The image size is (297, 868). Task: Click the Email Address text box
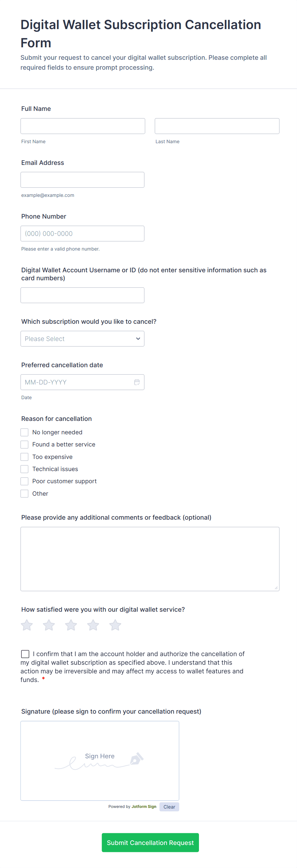(82, 180)
